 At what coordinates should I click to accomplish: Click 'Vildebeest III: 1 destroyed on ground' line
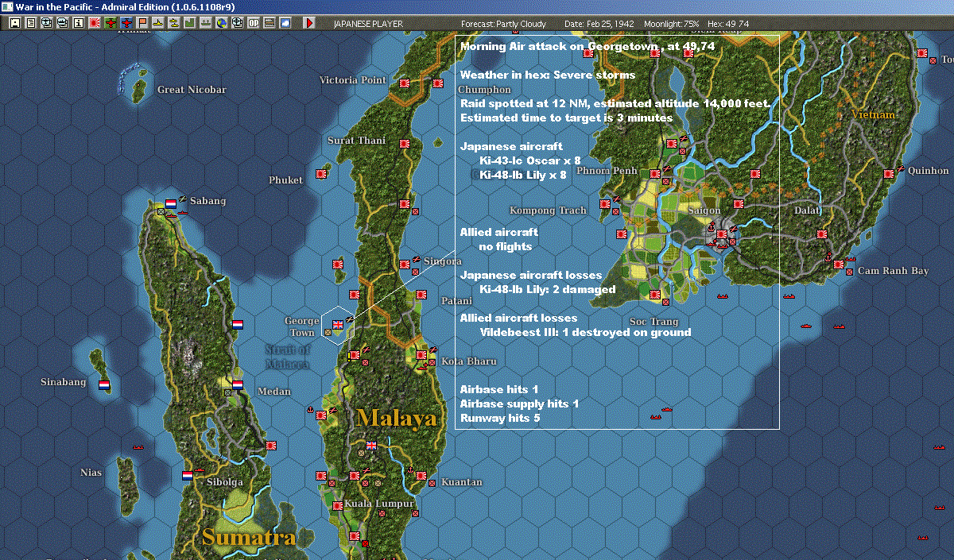pos(585,332)
